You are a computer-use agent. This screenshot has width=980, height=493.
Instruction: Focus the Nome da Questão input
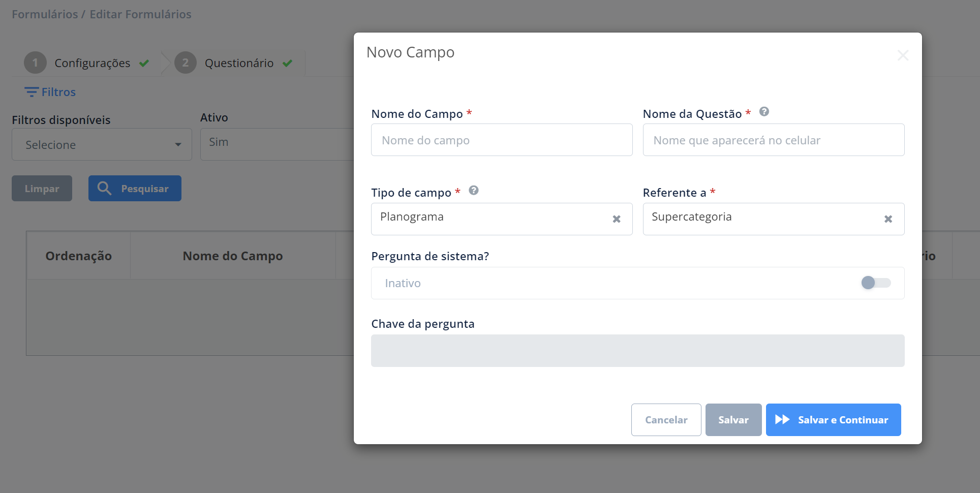pyautogui.click(x=774, y=140)
